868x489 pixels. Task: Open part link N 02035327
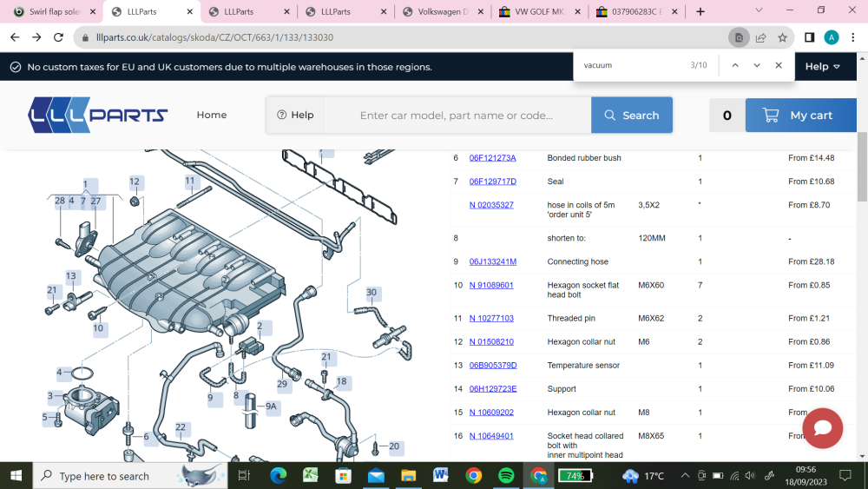pyautogui.click(x=491, y=205)
